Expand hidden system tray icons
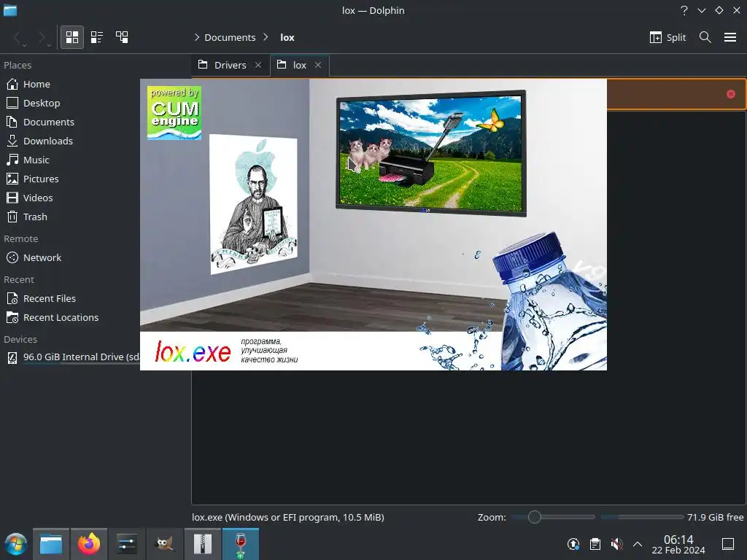The width and height of the screenshot is (747, 560). point(638,544)
